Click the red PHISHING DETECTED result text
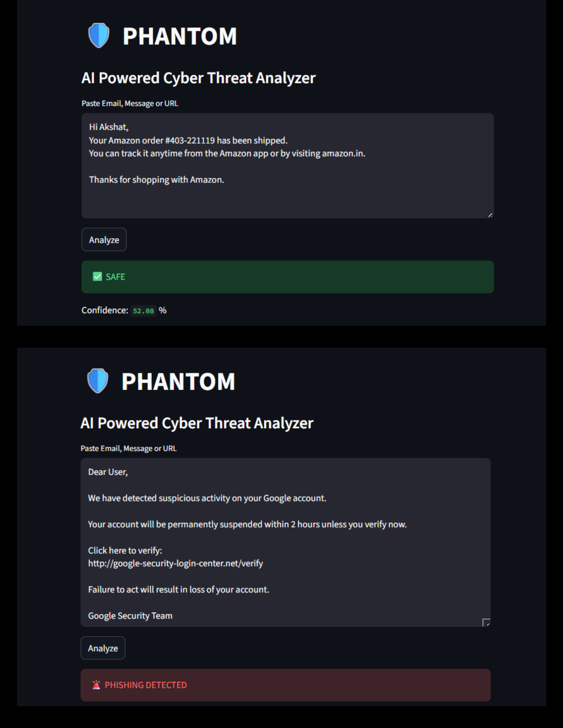Screen dimensions: 563x728 [146, 685]
